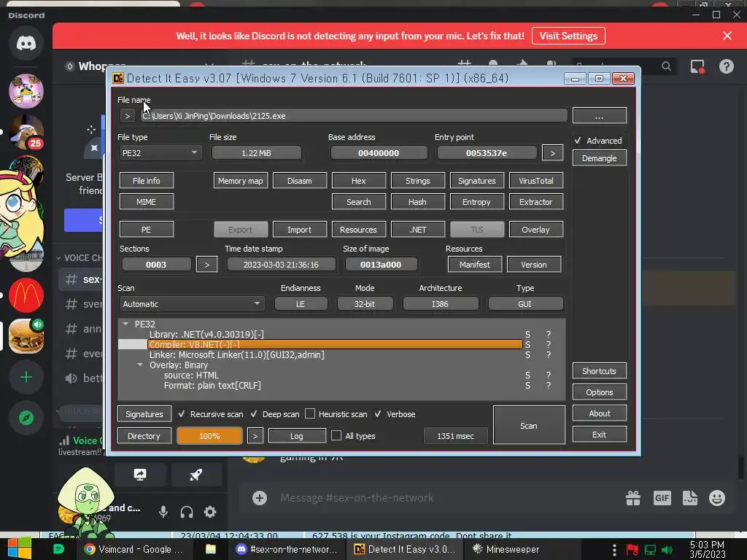The height and width of the screenshot is (560, 747).
Task: Open the File type PE32 dropdown
Action: (x=160, y=153)
